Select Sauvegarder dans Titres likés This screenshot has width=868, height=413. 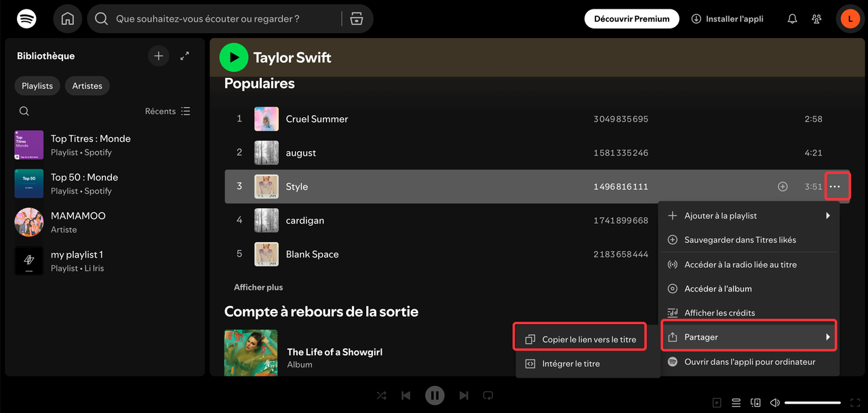click(749, 239)
